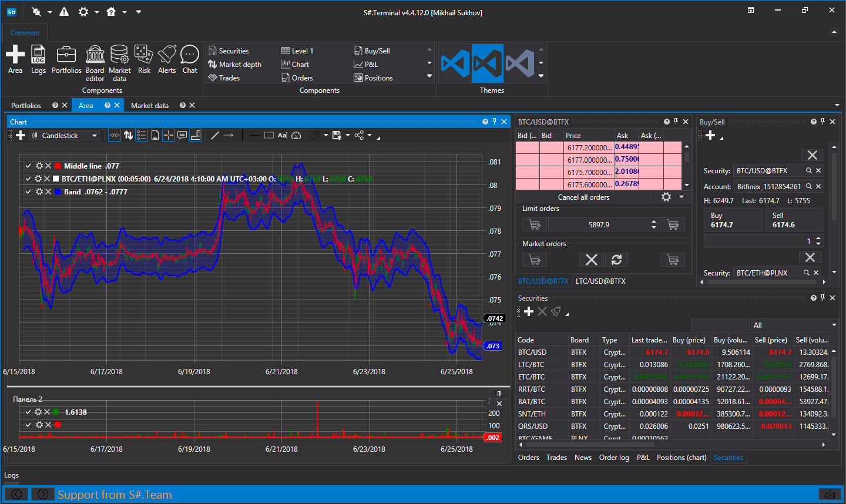
Task: Click the refresh icon under Market orders
Action: 616,260
